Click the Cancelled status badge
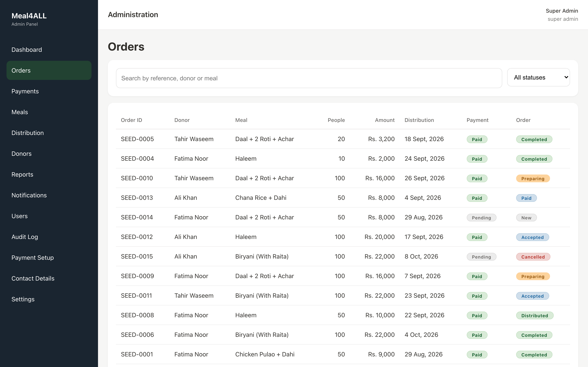The image size is (588, 367). click(x=533, y=257)
